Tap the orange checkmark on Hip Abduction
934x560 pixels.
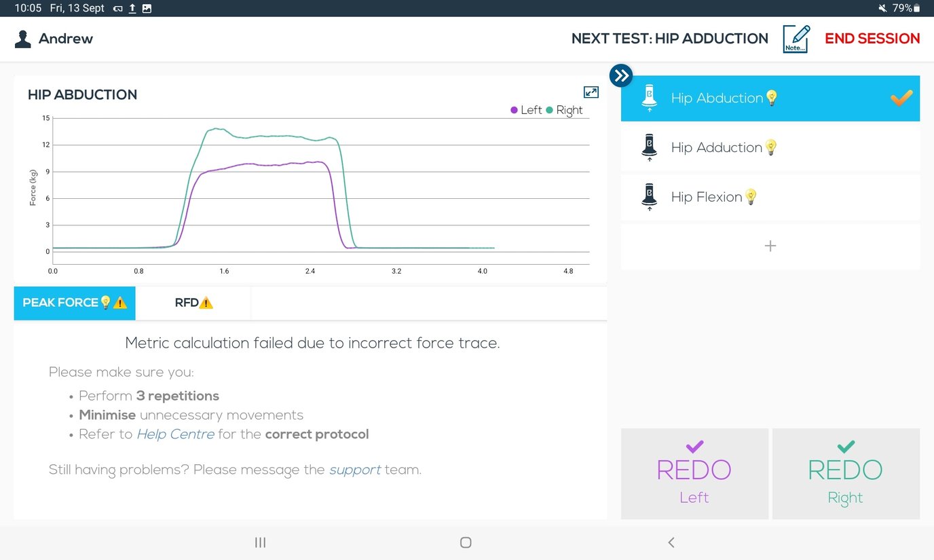click(x=901, y=98)
